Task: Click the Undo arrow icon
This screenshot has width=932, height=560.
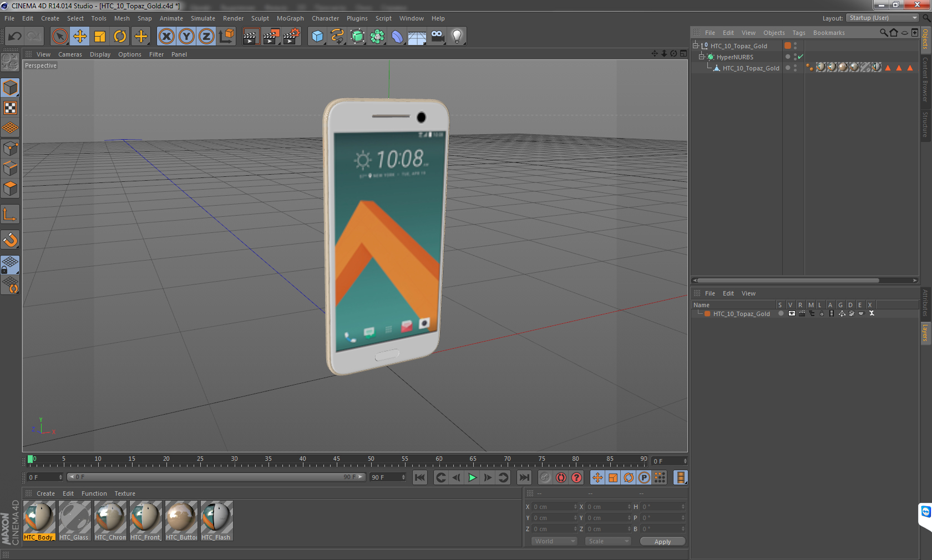Action: coord(15,37)
